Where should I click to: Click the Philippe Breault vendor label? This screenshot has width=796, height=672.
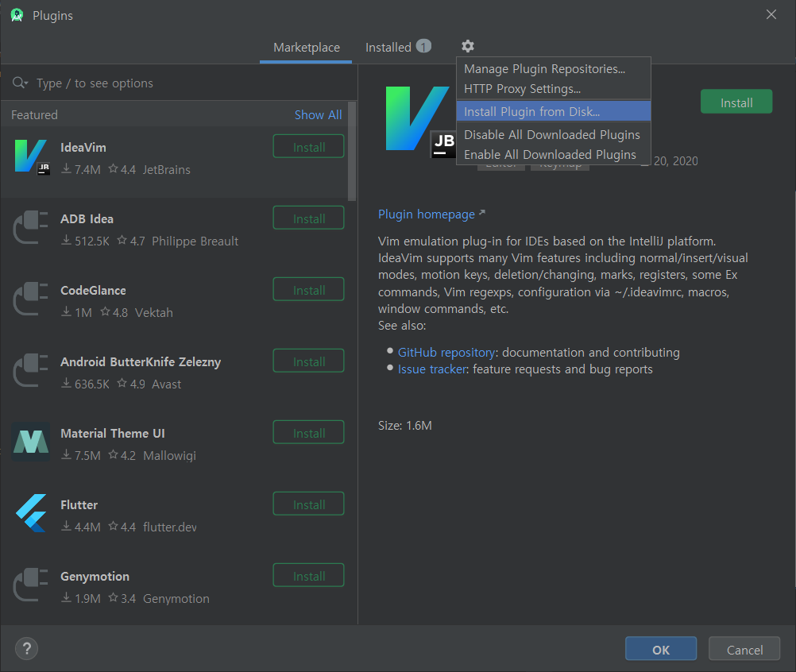195,241
